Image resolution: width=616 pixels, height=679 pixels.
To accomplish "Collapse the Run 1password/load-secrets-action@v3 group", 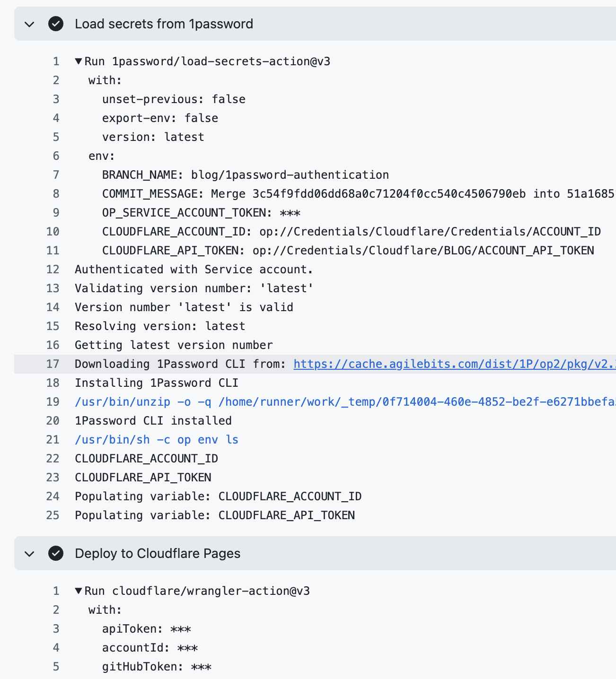I will [78, 61].
